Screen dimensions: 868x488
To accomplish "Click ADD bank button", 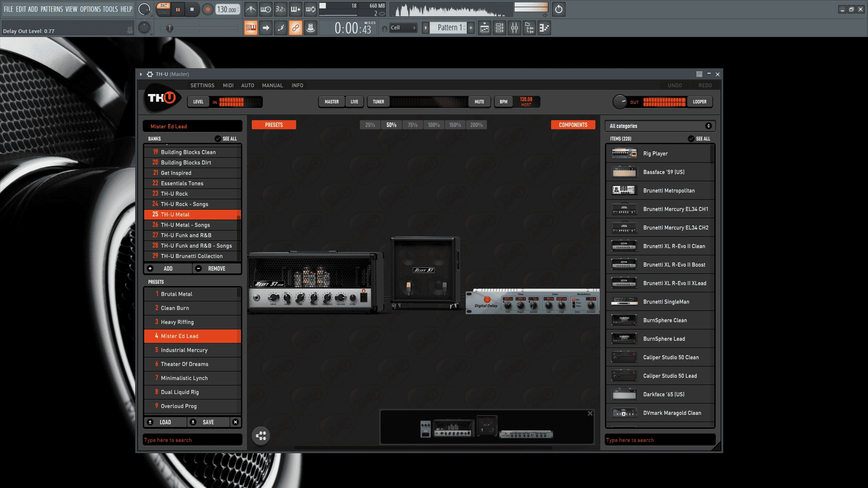I will [168, 269].
